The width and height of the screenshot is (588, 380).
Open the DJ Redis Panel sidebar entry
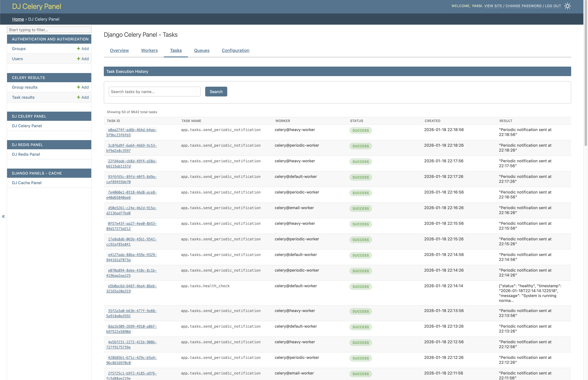coord(26,154)
